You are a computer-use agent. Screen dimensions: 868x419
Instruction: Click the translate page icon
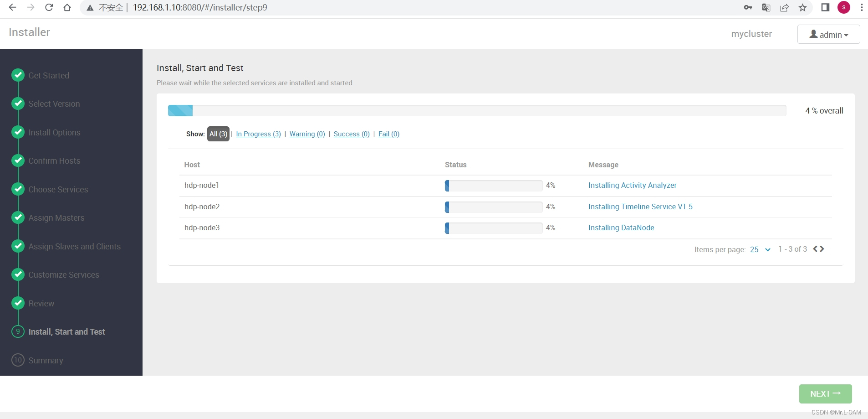pyautogui.click(x=766, y=7)
